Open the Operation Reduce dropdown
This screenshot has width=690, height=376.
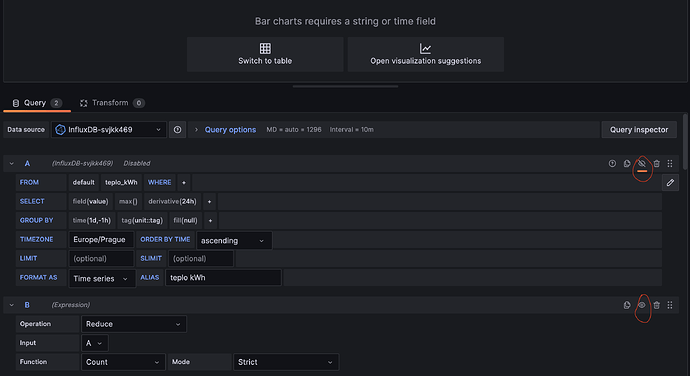[x=134, y=324]
